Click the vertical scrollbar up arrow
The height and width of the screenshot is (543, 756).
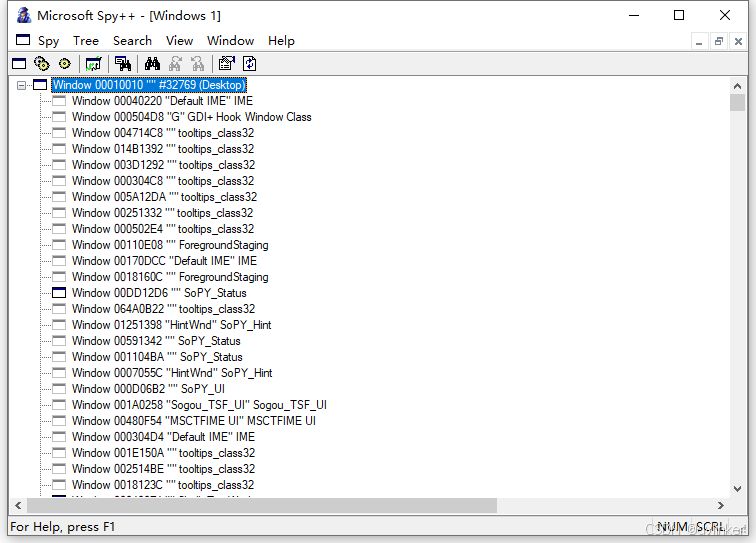point(737,86)
